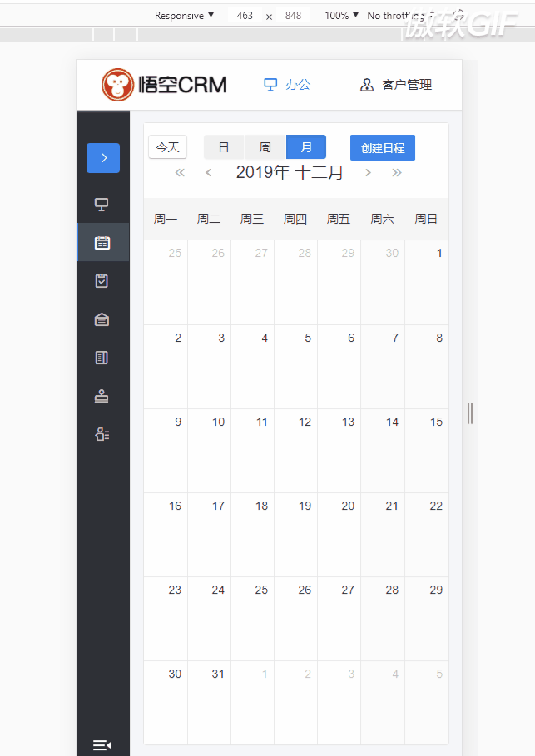The height and width of the screenshot is (756, 535).
Task: Select December 20 cell in calendar
Action: (x=339, y=535)
